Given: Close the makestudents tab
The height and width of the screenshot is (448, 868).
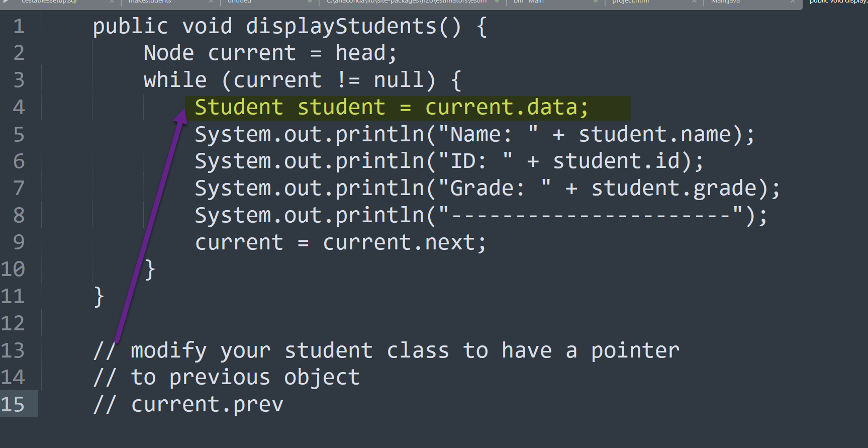Looking at the screenshot, I should click(211, 2).
